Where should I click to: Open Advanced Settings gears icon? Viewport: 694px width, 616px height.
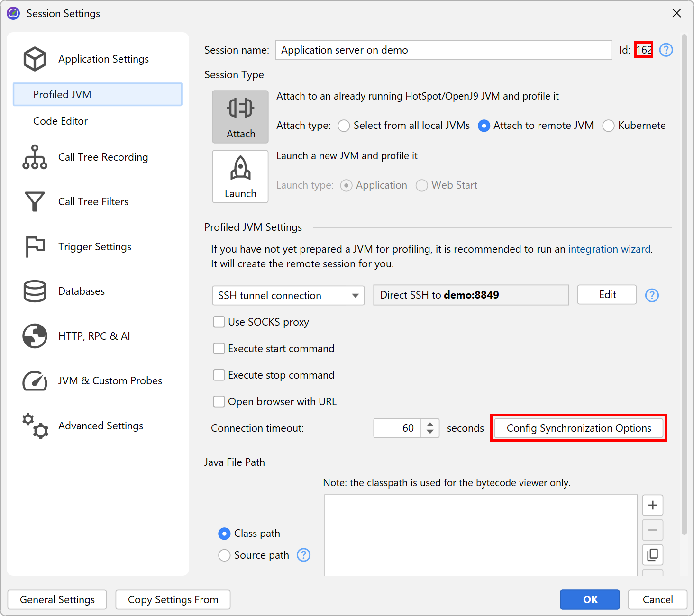[x=35, y=426]
